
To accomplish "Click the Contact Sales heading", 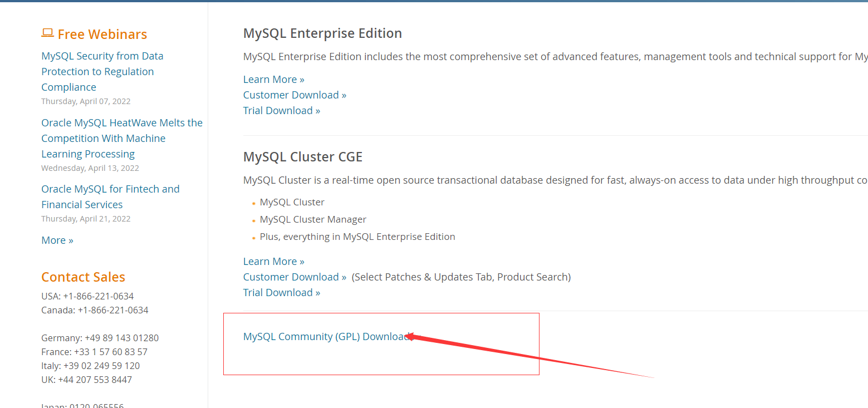I will click(x=83, y=277).
